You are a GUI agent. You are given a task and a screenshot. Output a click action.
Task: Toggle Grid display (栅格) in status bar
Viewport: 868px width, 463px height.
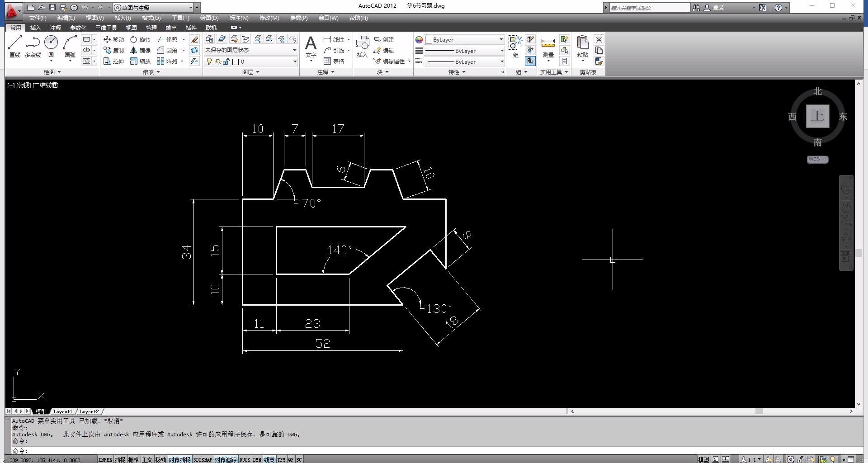(x=134, y=459)
